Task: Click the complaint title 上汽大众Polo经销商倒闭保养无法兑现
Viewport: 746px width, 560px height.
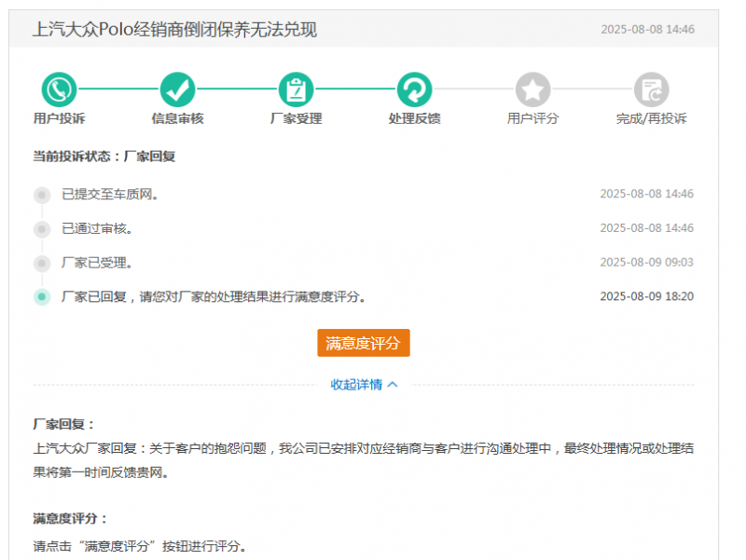Action: point(174,30)
